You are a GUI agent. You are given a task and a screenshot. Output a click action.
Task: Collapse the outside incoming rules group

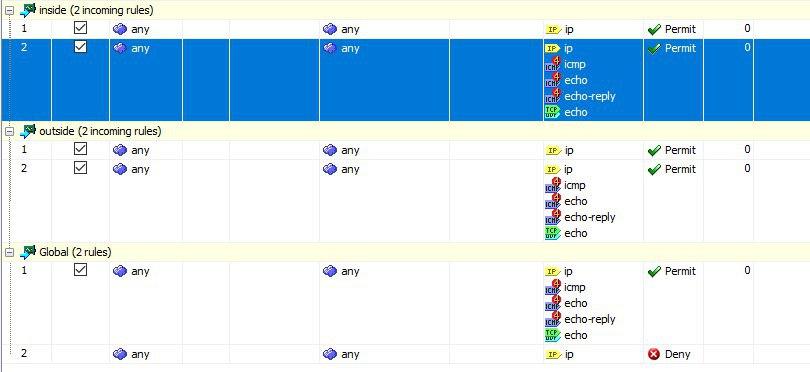click(x=9, y=132)
